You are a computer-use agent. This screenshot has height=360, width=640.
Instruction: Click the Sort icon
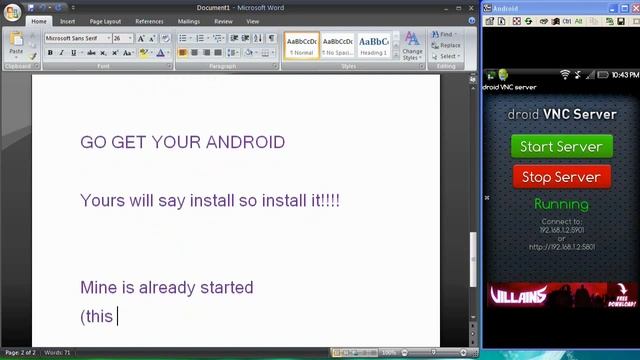(x=258, y=38)
